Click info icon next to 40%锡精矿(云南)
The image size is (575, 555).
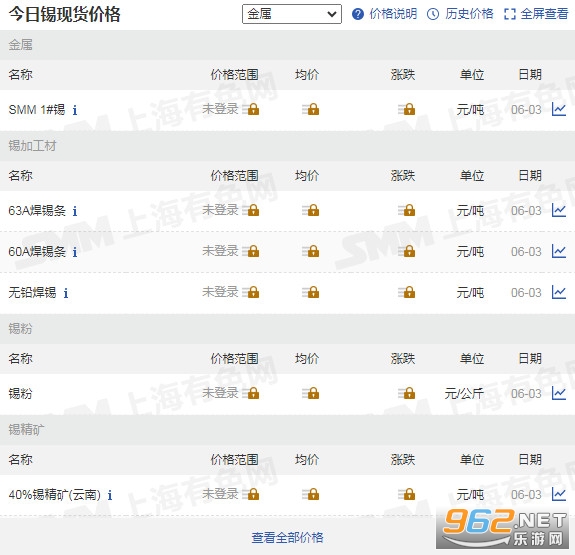pyautogui.click(x=110, y=496)
